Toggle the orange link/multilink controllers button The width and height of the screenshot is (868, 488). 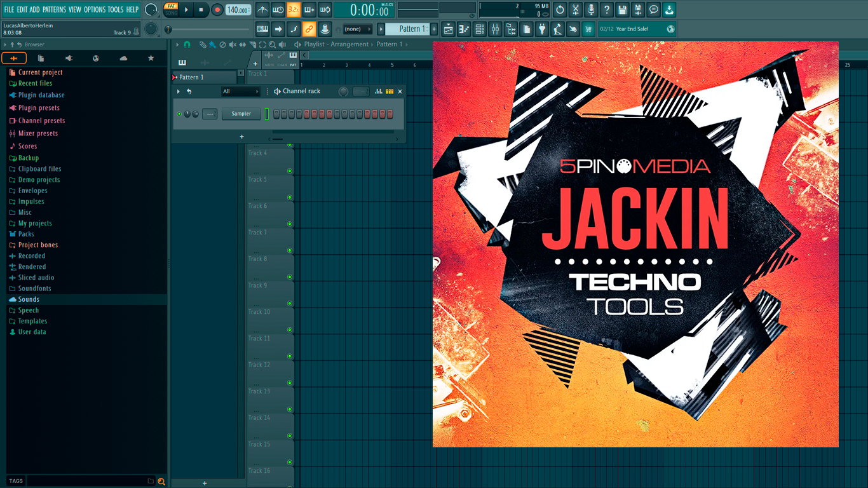(x=309, y=29)
